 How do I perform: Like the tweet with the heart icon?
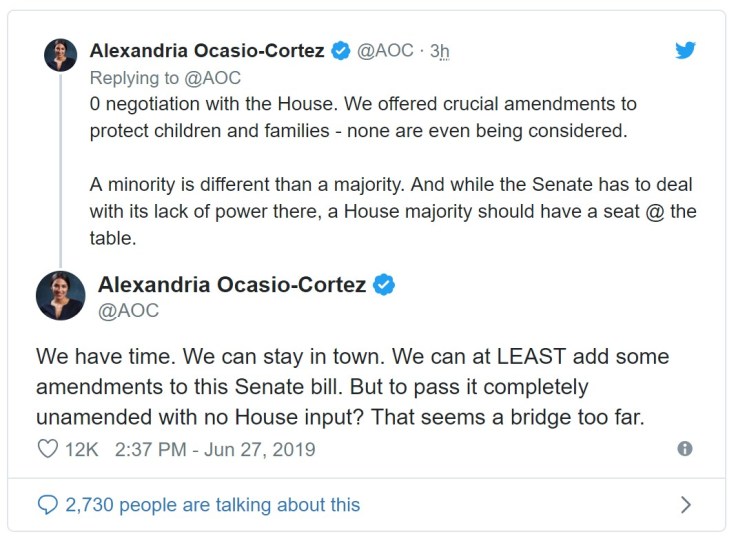(x=47, y=449)
